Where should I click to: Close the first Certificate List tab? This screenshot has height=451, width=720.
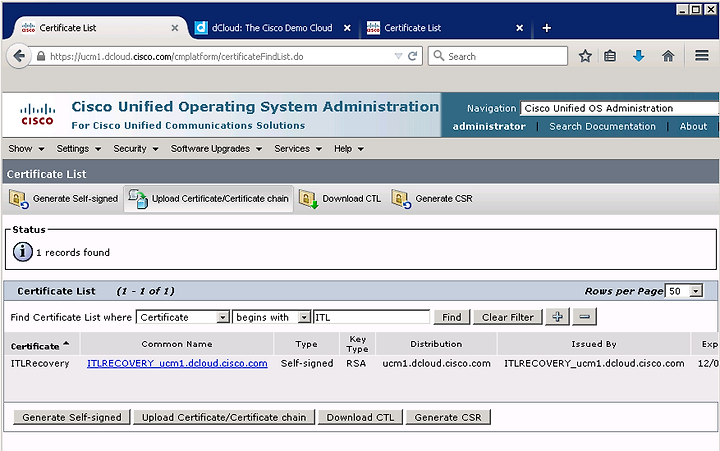tap(174, 28)
